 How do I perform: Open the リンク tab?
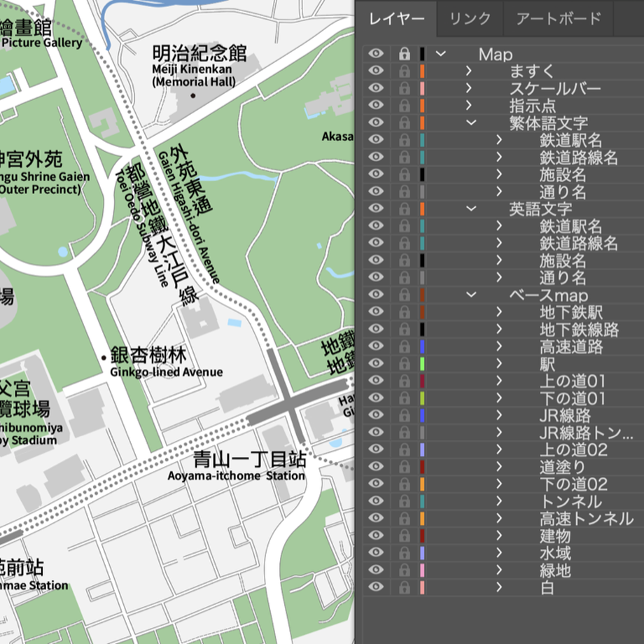click(x=470, y=19)
